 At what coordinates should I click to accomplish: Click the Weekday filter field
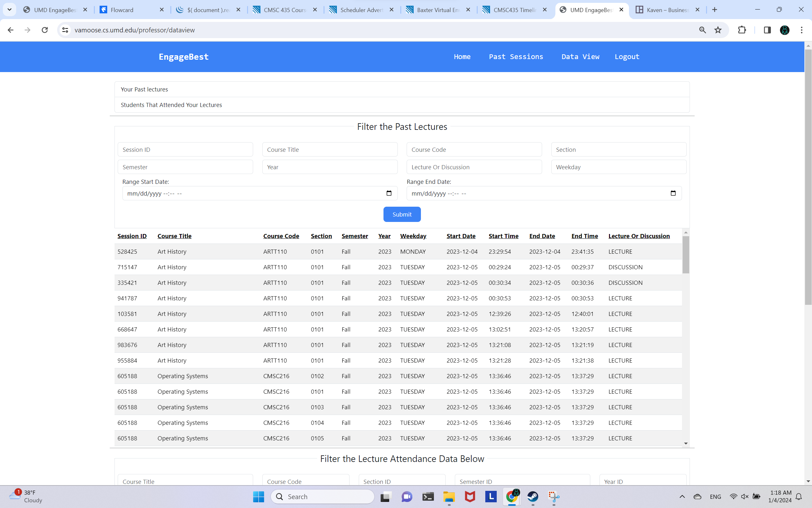click(x=619, y=167)
